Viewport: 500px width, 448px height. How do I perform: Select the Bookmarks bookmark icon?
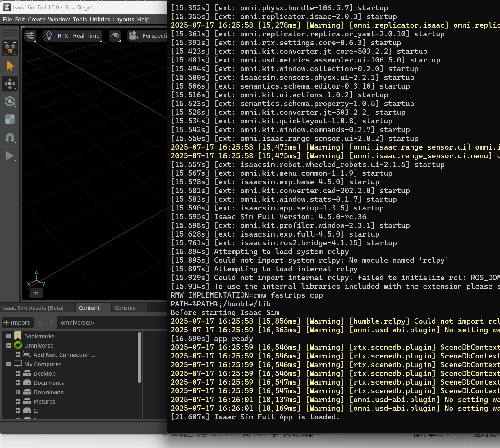(18, 336)
